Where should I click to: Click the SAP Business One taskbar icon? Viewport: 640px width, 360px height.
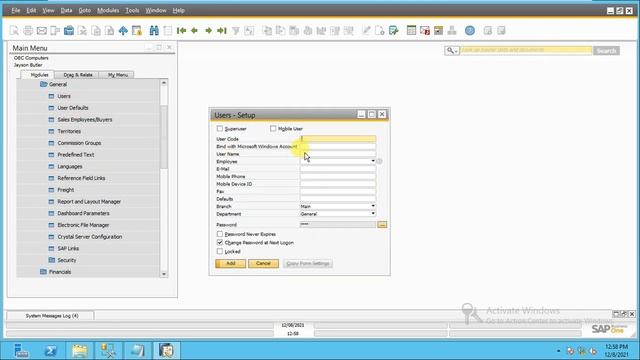pyautogui.click(x=167, y=351)
